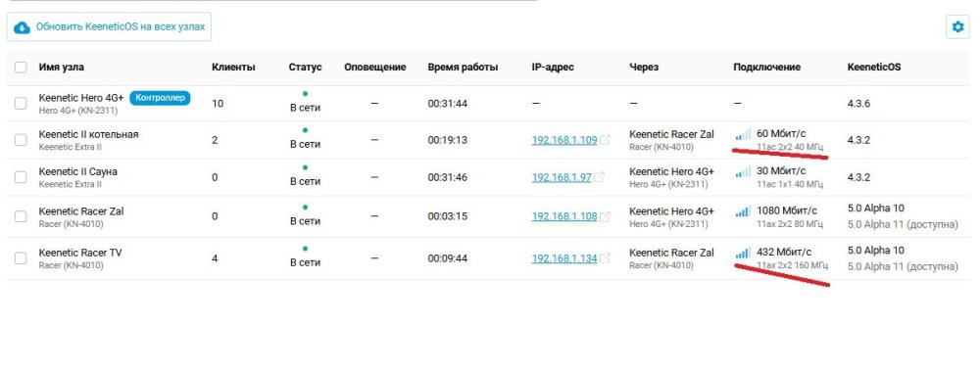Click 5.0 Alpha 11 (доступна) for Racer Zal
Image resolution: width=980 pixels, height=373 pixels.
point(903,224)
